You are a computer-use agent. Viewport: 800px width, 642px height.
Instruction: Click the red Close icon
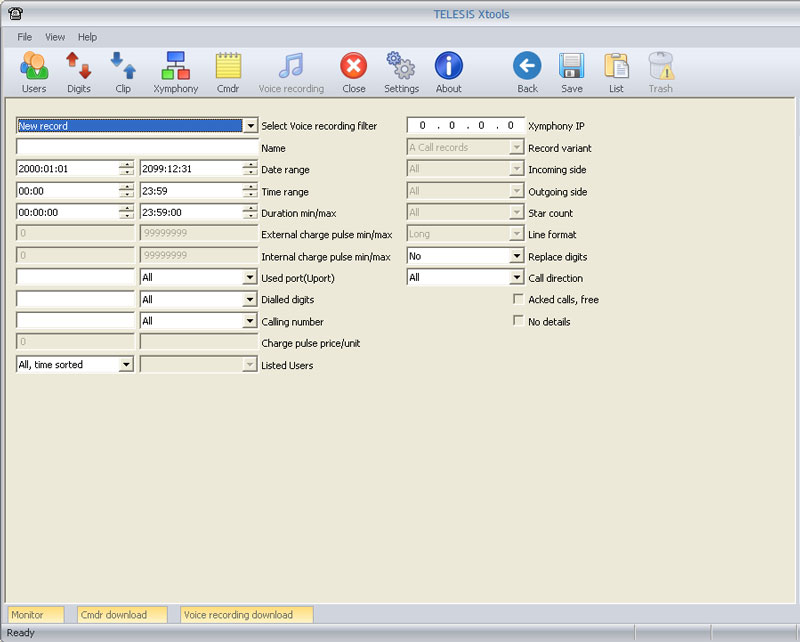pos(354,72)
